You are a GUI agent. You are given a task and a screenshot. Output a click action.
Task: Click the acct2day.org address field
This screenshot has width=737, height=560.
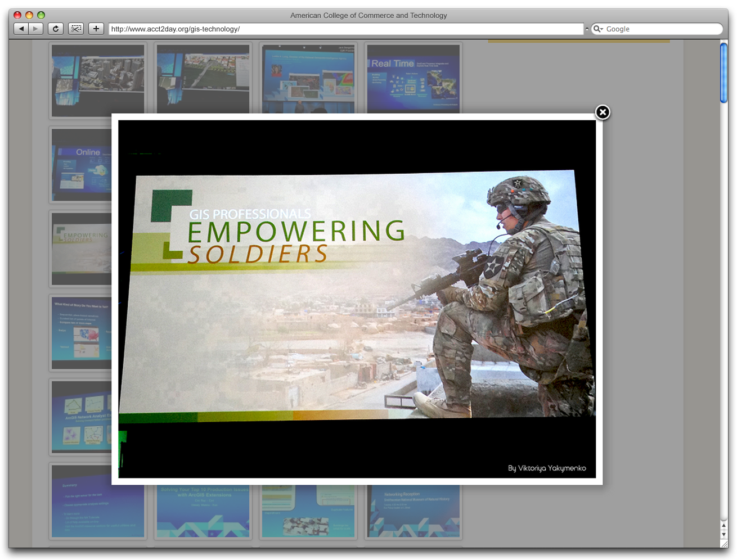(346, 29)
